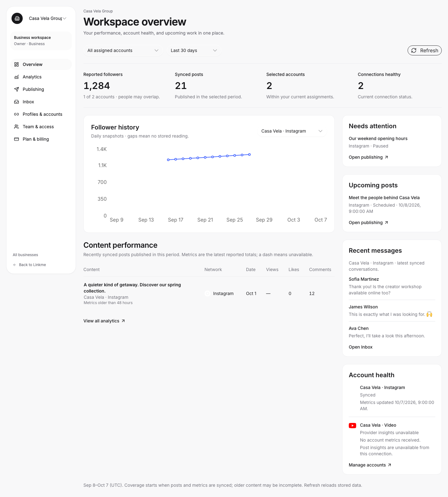Click the Instagram icon in the post row
This screenshot has height=497, width=448.
point(208,293)
